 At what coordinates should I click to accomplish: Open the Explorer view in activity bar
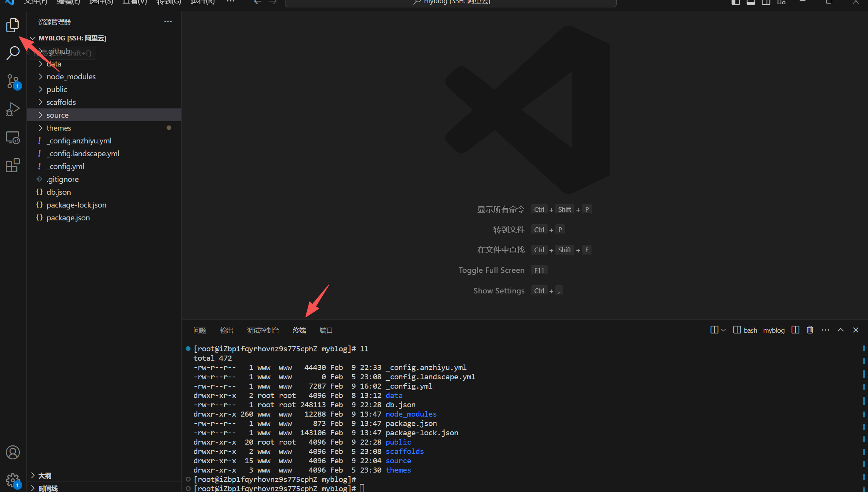12,25
